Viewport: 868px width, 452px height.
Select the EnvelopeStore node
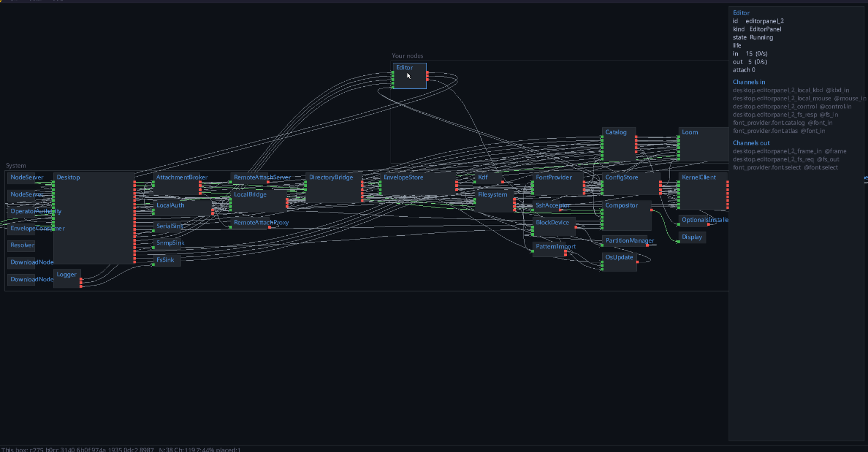tap(418, 184)
